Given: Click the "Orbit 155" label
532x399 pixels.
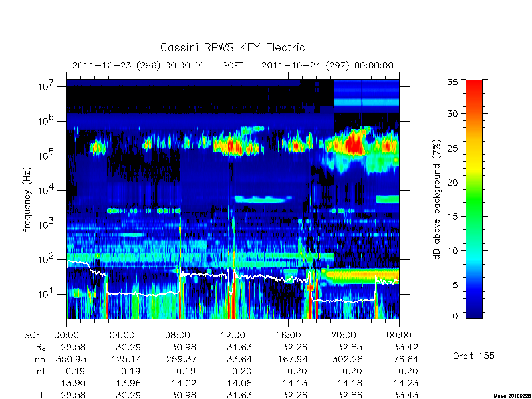Looking at the screenshot, I should [473, 356].
